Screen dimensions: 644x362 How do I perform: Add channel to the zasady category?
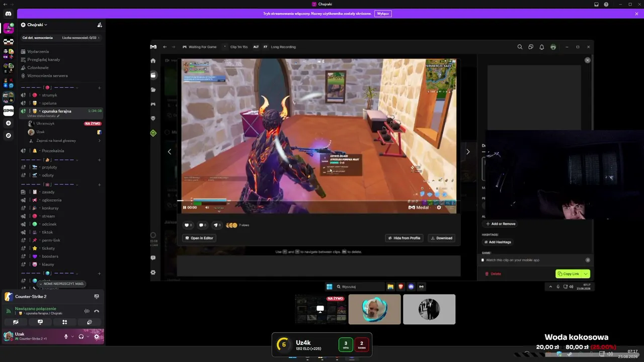[99, 185]
